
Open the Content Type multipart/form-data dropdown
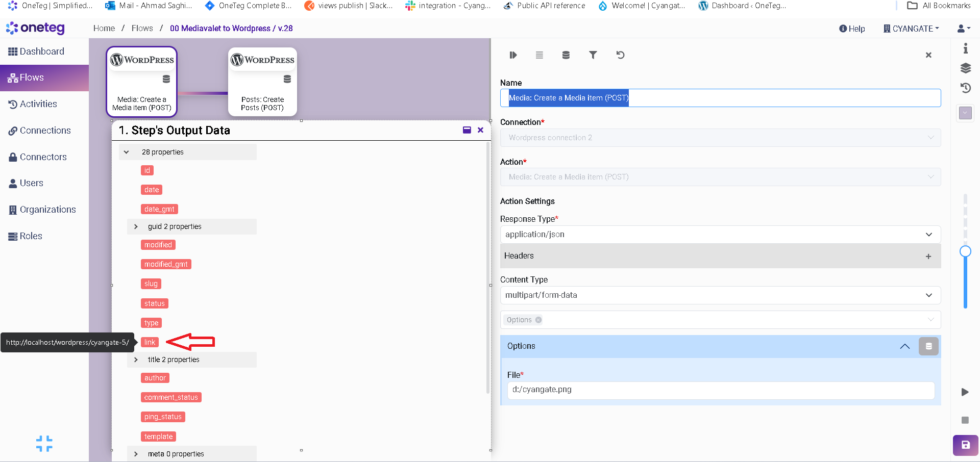coord(720,295)
